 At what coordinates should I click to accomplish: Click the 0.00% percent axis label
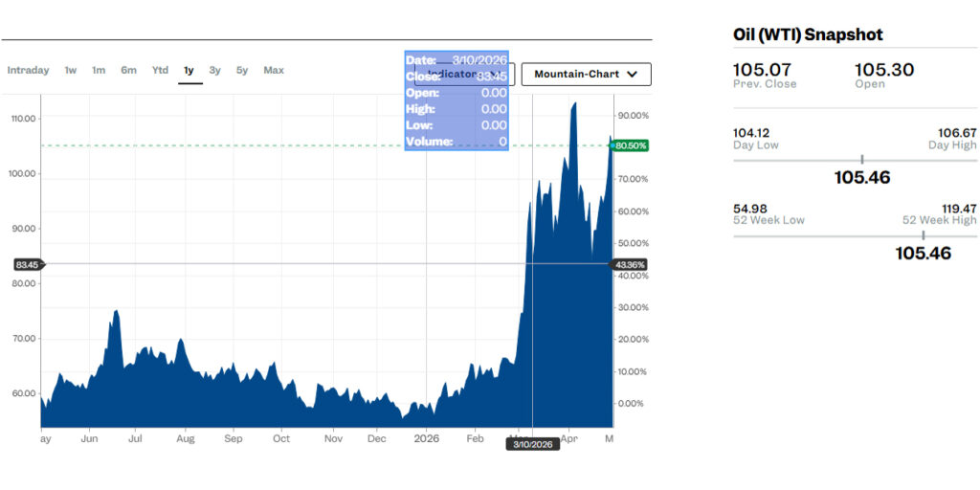point(632,403)
